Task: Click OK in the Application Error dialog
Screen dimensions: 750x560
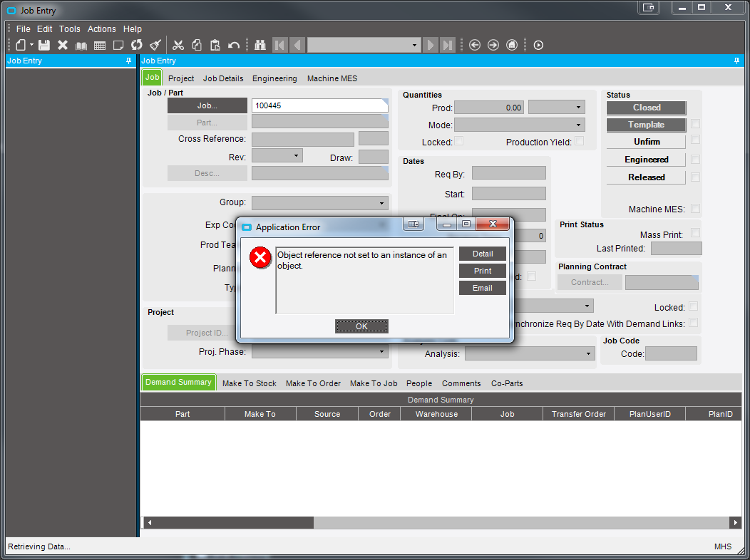Action: tap(361, 326)
